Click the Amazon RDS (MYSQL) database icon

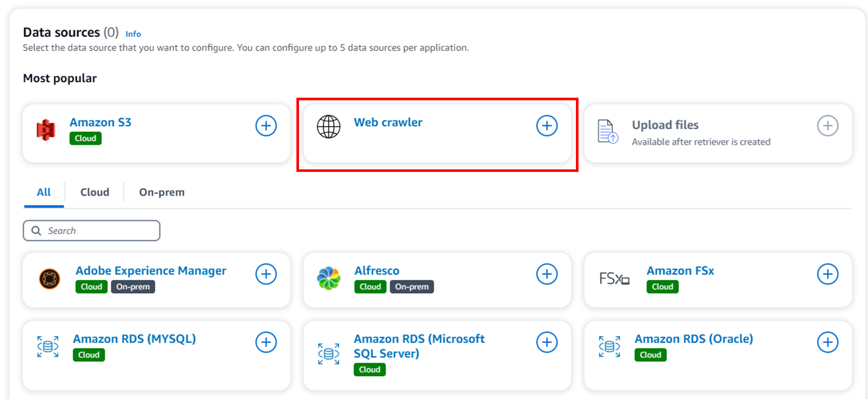(48, 346)
